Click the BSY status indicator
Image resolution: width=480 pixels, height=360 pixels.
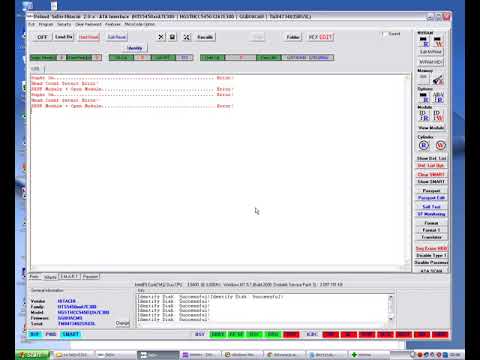tap(200, 334)
